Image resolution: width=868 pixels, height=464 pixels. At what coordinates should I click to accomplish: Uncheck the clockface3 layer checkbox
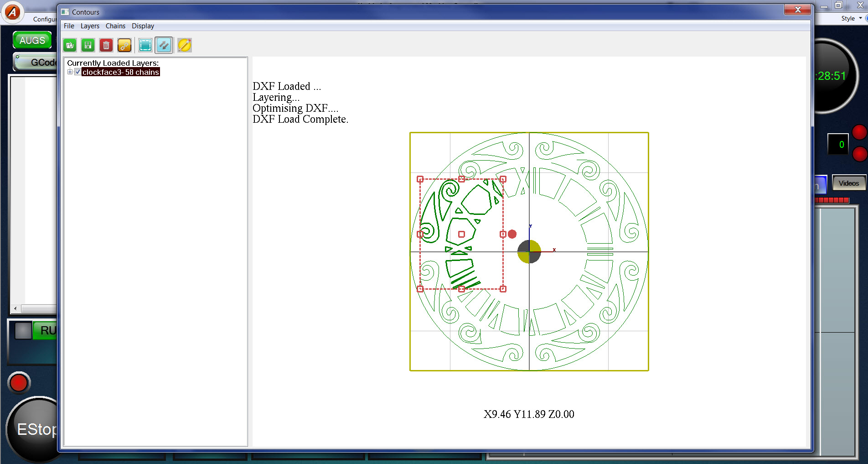(78, 72)
